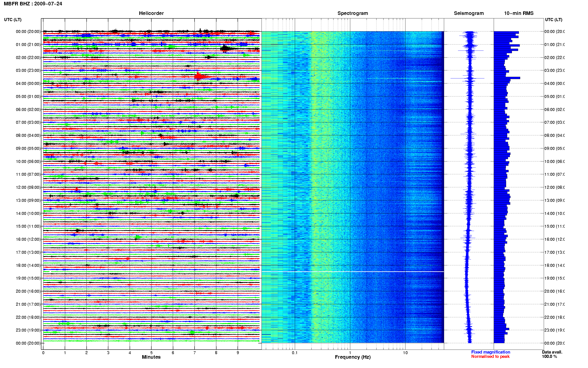Click tick label '2' on the Minutes axis
This screenshot has width=588, height=368.
coord(87,353)
